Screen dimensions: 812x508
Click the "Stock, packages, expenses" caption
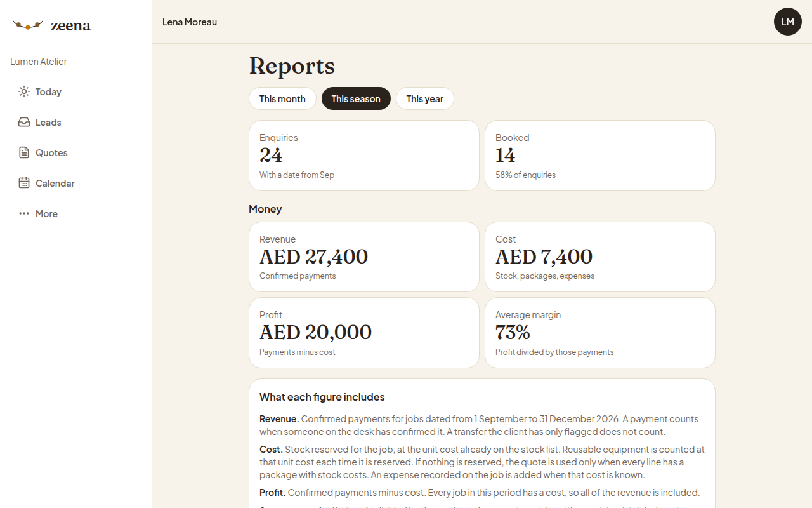pyautogui.click(x=545, y=276)
